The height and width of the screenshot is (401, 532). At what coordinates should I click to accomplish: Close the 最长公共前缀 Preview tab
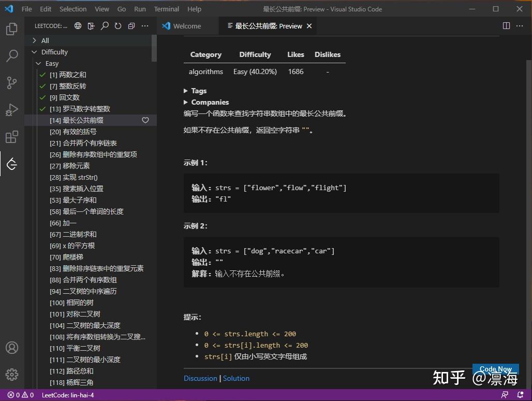(309, 26)
